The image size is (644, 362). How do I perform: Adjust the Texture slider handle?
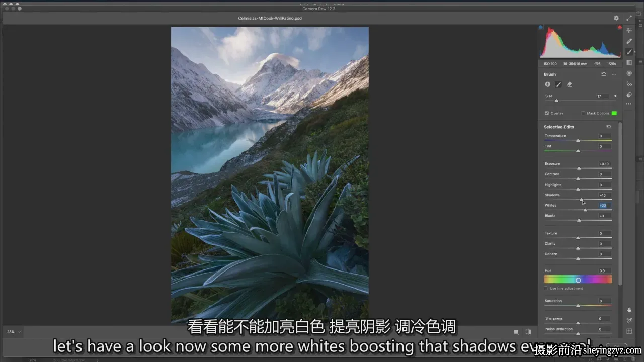point(578,238)
